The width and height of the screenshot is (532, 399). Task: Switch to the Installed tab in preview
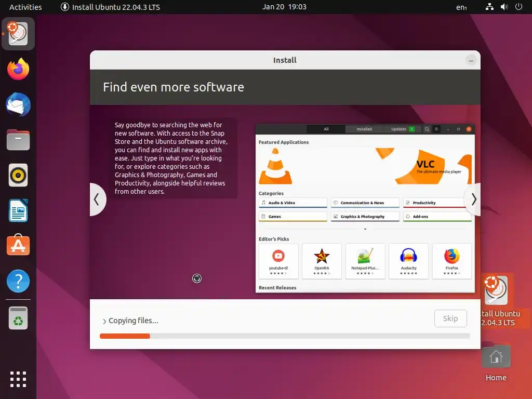coord(364,129)
